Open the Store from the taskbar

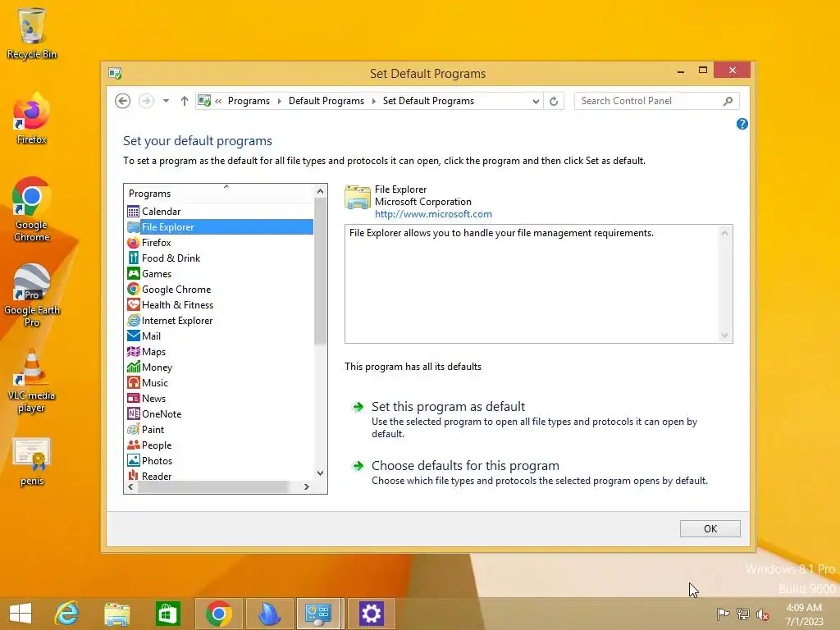pyautogui.click(x=167, y=614)
